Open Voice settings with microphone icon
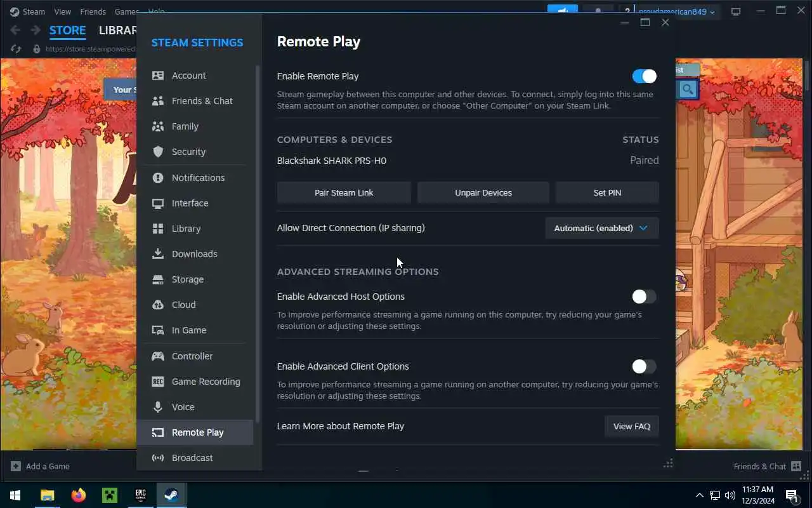The image size is (812, 508). (x=195, y=407)
